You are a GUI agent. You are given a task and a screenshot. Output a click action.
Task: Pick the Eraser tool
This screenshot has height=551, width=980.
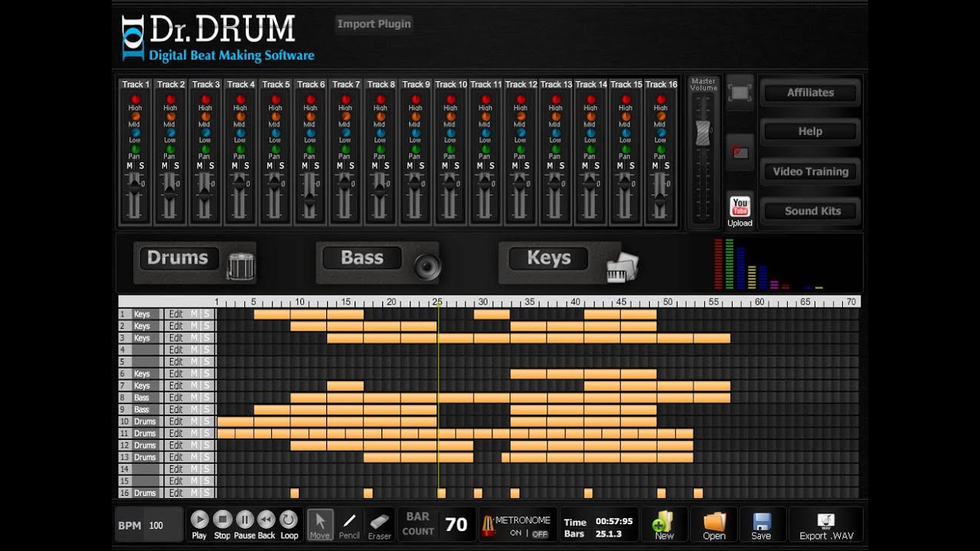pyautogui.click(x=380, y=524)
